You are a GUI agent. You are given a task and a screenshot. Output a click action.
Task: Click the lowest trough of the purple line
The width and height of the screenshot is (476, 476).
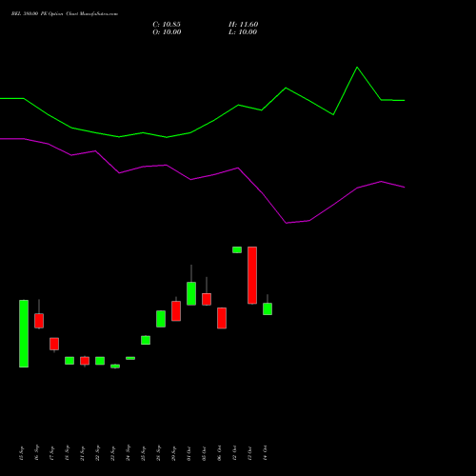tap(287, 223)
